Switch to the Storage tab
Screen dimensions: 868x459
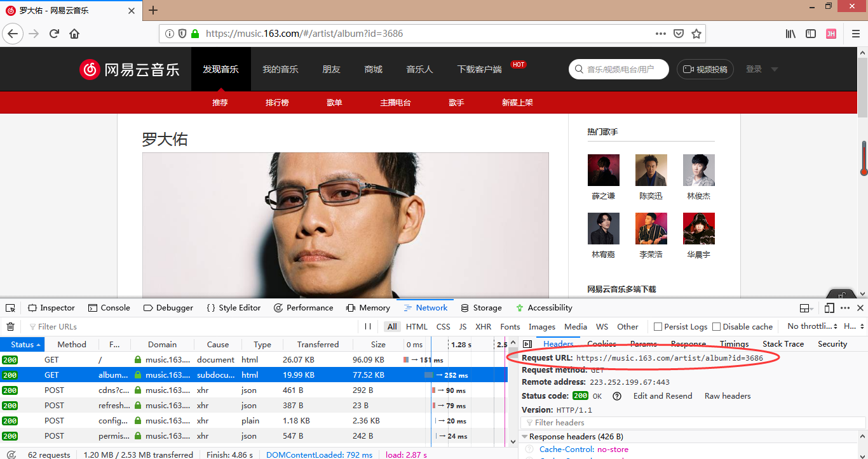(x=481, y=308)
